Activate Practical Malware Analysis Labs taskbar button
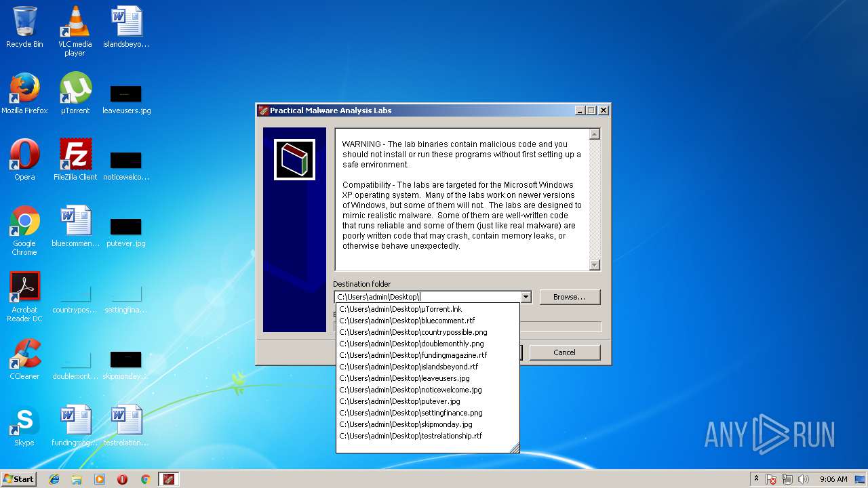 pos(168,479)
